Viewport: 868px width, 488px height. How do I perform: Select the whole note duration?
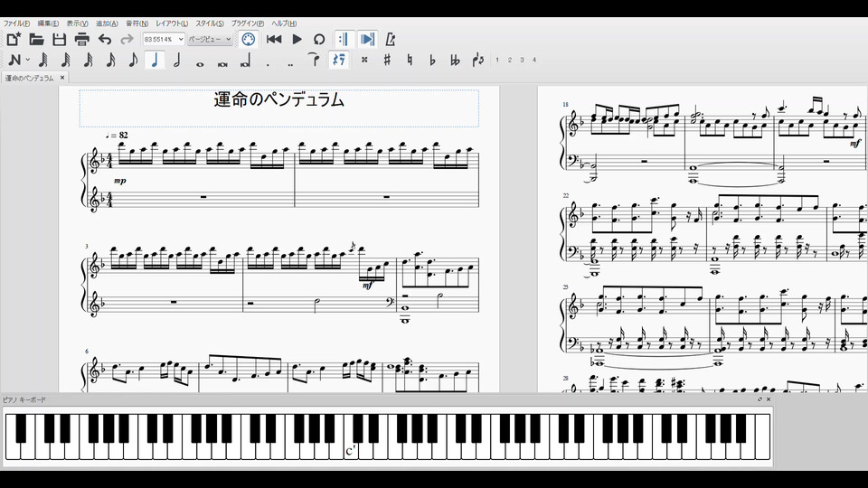pos(200,61)
